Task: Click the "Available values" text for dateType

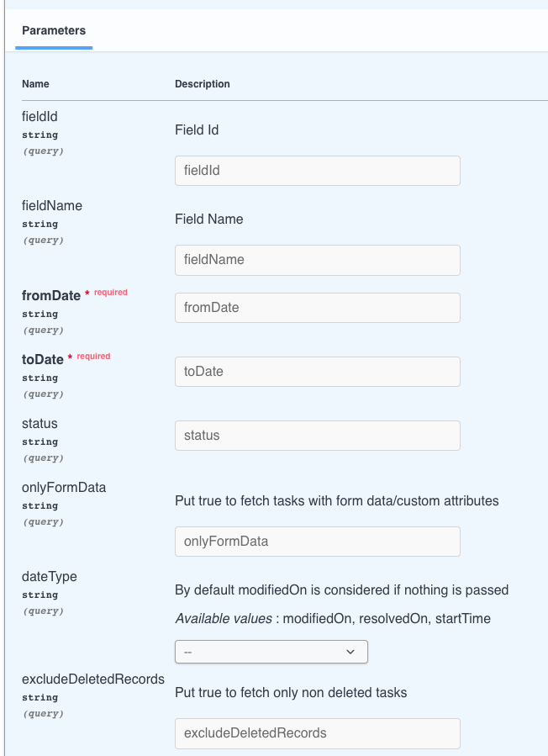Action: pyautogui.click(x=224, y=619)
